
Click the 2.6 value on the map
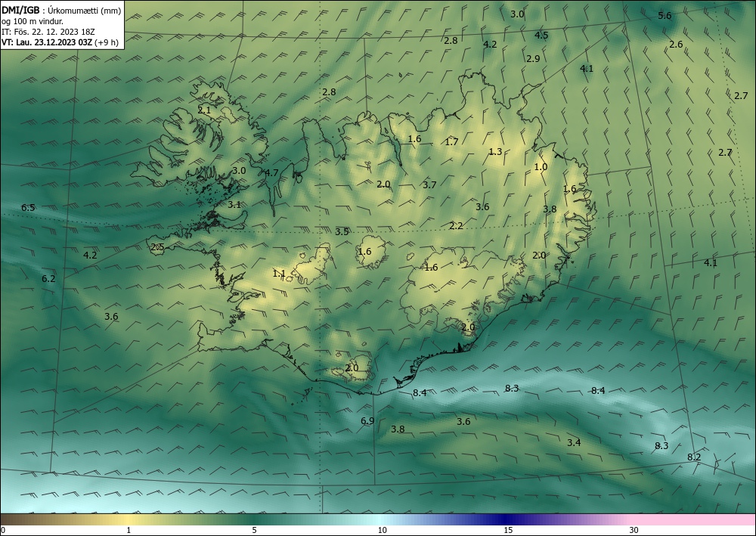coord(676,45)
